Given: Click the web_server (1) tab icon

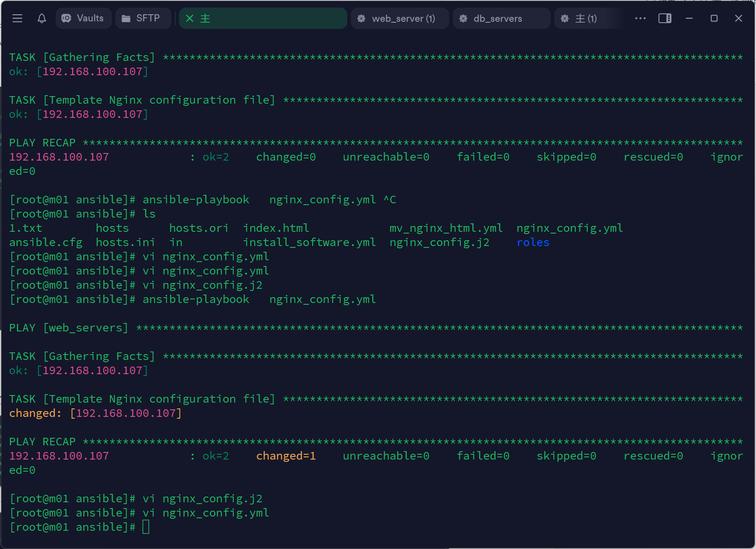Looking at the screenshot, I should click(x=362, y=18).
